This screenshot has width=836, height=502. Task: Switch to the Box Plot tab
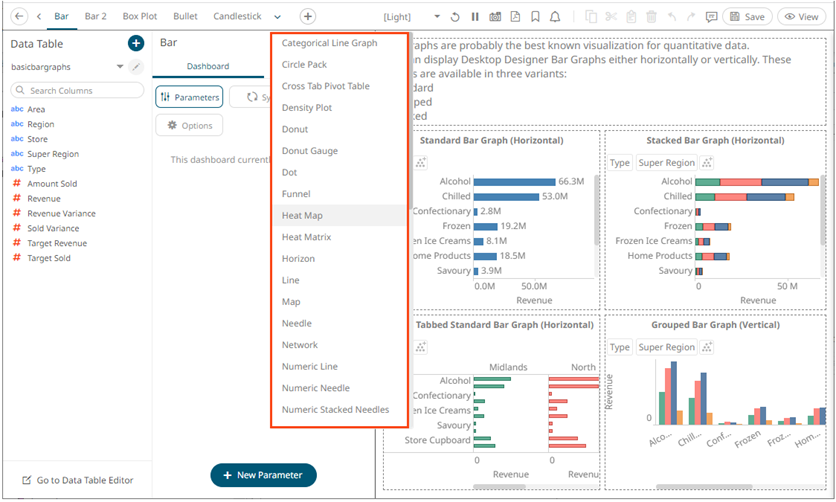point(139,17)
